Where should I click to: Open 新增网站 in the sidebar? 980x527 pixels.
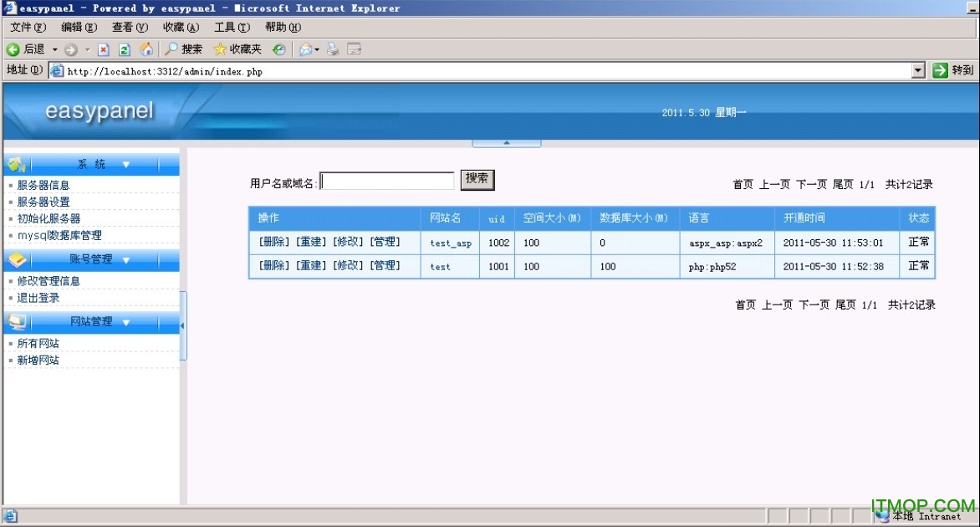[38, 360]
